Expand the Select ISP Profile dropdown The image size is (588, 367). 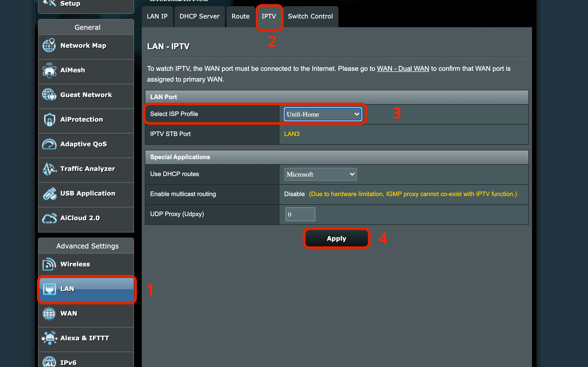tap(323, 114)
